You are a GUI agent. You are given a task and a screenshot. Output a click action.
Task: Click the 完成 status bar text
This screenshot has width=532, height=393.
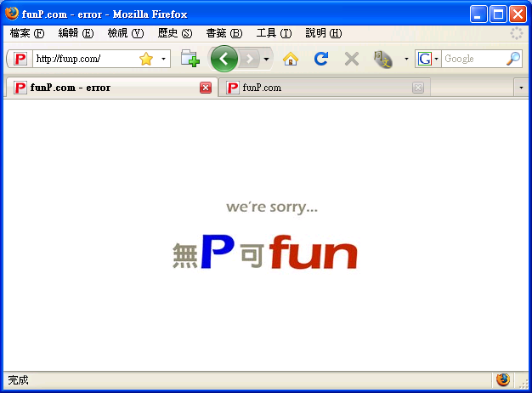[x=18, y=379]
